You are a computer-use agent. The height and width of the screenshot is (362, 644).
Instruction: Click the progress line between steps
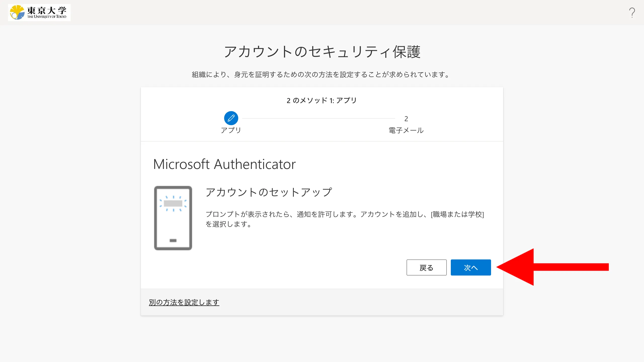318,118
